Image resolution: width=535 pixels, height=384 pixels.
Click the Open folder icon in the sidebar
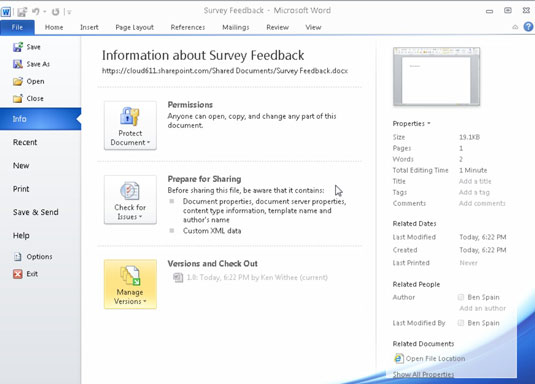(18, 81)
